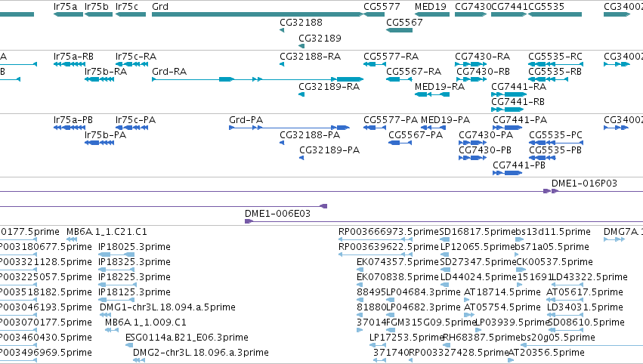Click the Ir75c-PA protein feature
643x364 pixels.
tap(131, 128)
